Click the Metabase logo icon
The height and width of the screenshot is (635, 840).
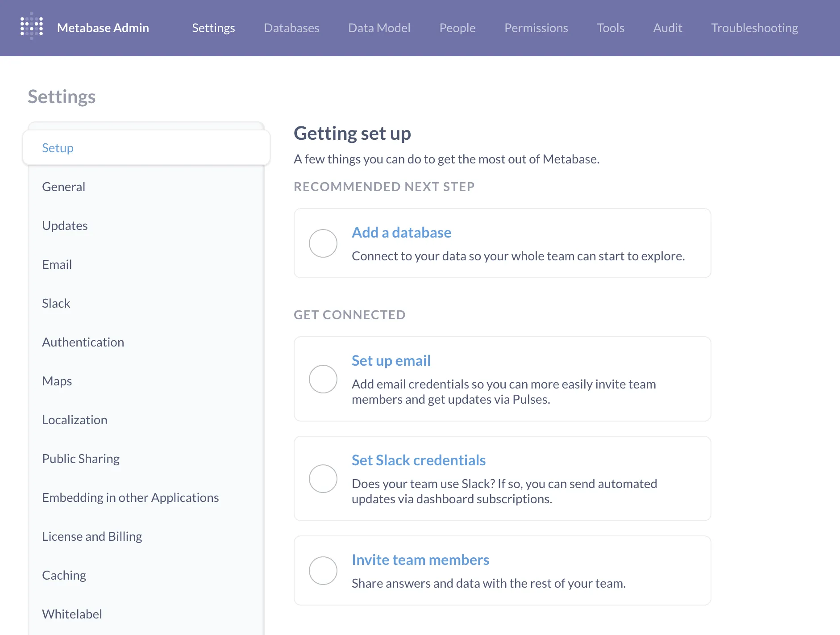tap(31, 25)
